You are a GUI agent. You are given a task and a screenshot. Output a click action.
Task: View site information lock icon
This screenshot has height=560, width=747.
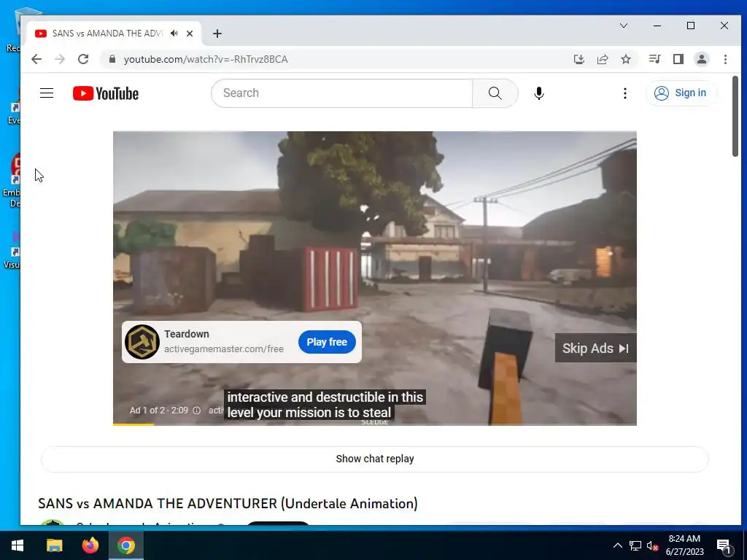point(112,59)
